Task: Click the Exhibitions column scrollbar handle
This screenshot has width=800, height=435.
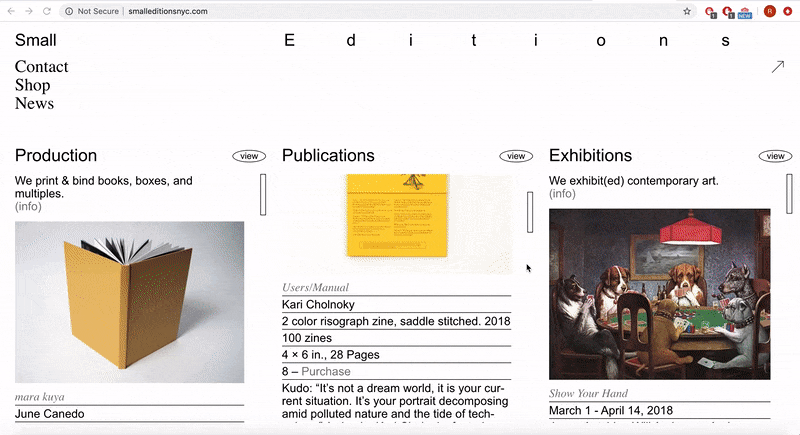Action: click(789, 194)
